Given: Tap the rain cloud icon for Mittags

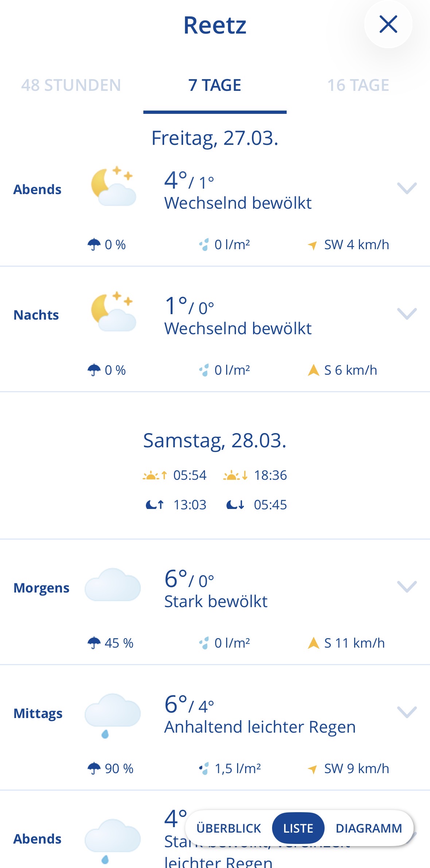Looking at the screenshot, I should point(113,714).
